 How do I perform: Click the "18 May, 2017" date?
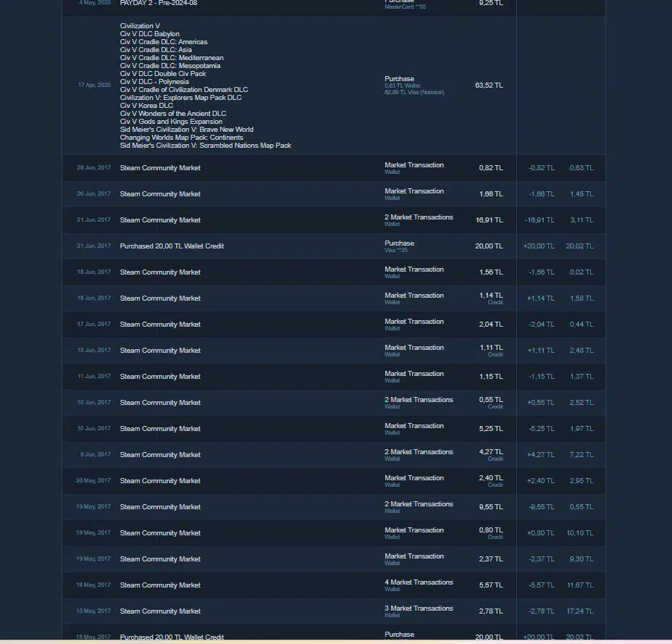[93, 585]
